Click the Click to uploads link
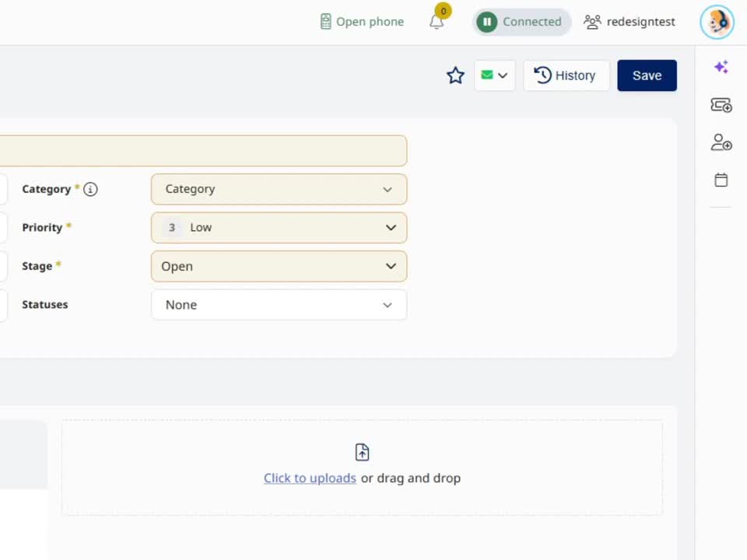Viewport: 747px width, 560px height. pos(310,478)
